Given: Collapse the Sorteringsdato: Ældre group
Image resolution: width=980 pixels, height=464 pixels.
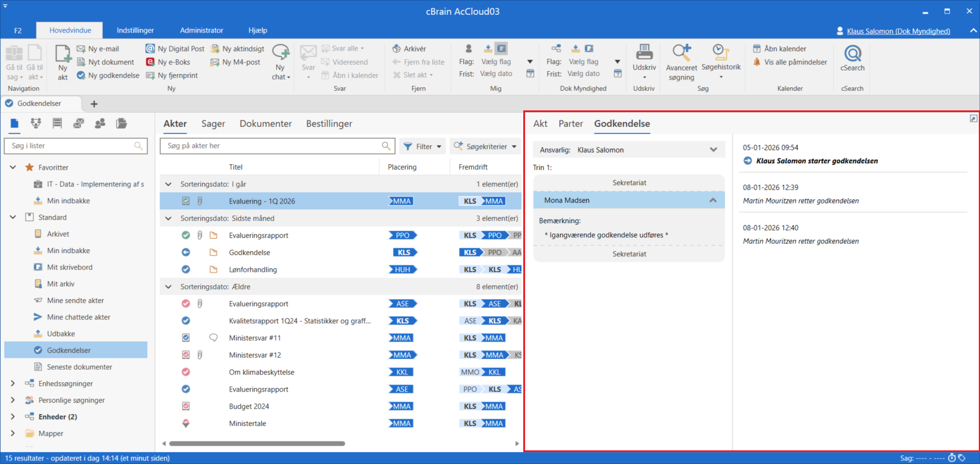Looking at the screenshot, I should click(168, 287).
